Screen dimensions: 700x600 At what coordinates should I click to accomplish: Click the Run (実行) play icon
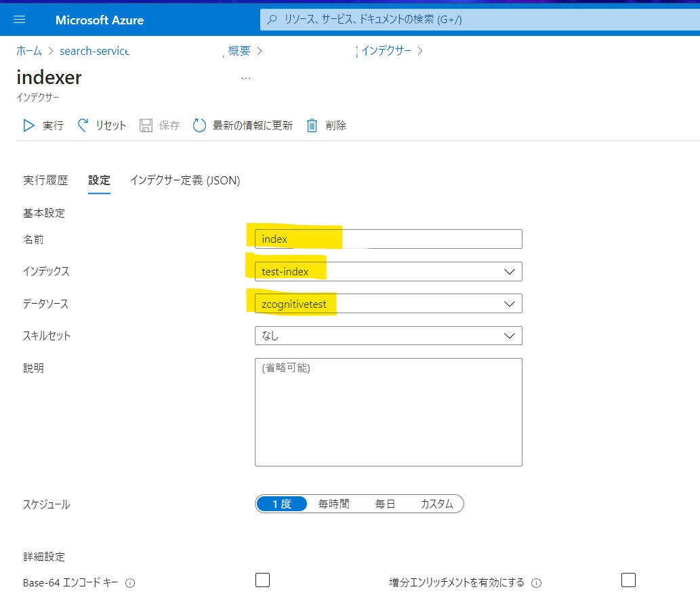(28, 125)
